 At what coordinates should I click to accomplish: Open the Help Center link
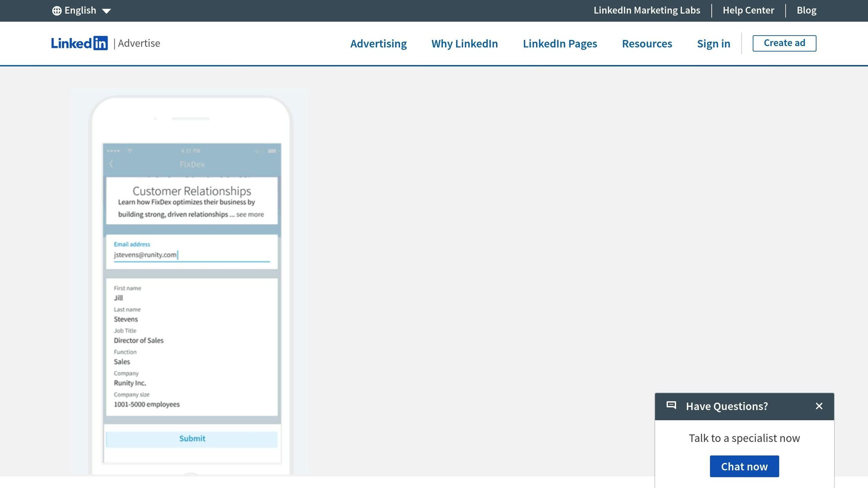tap(748, 11)
